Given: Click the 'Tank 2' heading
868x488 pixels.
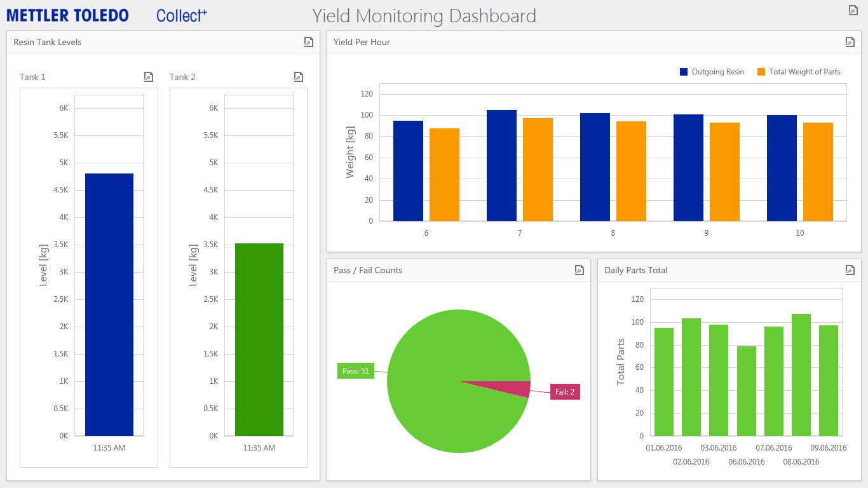Looking at the screenshot, I should coord(182,77).
